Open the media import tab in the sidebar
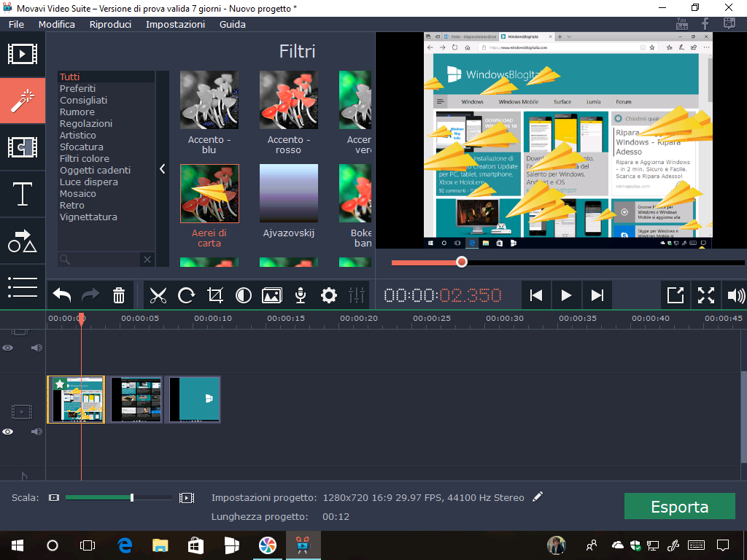Viewport: 747px width, 560px height. pyautogui.click(x=23, y=54)
